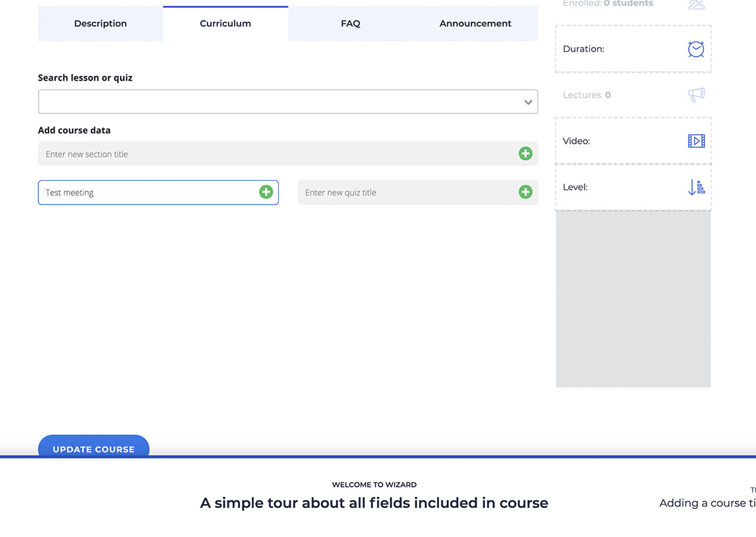This screenshot has height=537, width=756.
Task: Click the Lectures megaphone icon
Action: coord(696,95)
